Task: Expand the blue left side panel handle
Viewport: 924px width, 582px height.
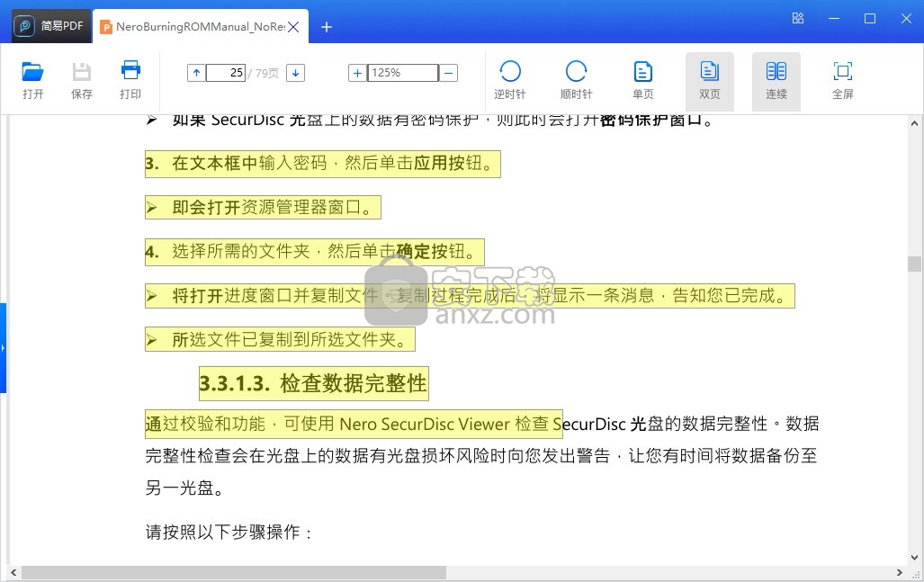Action: coord(3,348)
